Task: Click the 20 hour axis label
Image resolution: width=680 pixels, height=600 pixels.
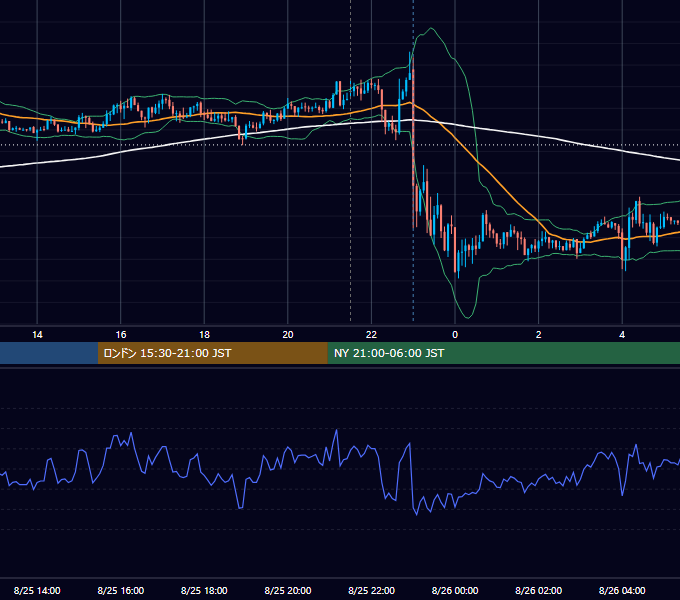Action: pyautogui.click(x=288, y=335)
